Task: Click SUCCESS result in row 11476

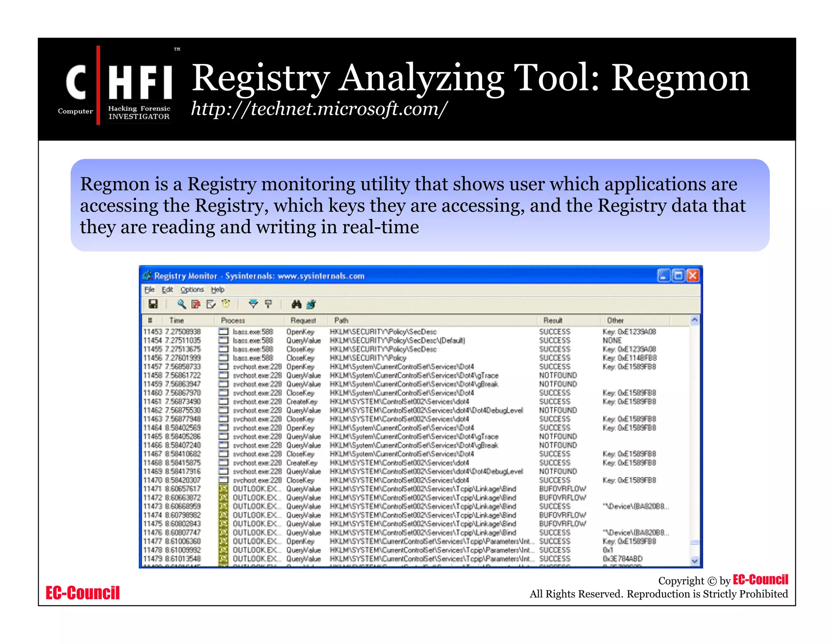Action: 555,532
